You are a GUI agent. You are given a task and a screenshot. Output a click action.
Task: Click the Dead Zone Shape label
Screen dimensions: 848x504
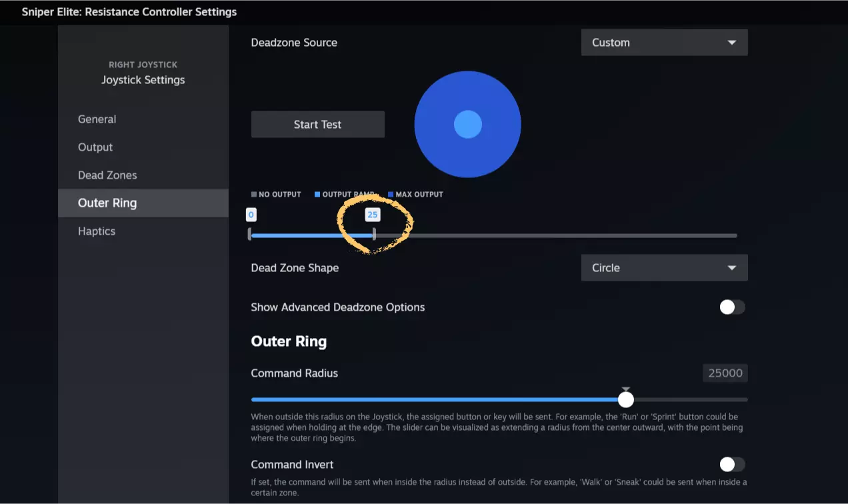295,268
